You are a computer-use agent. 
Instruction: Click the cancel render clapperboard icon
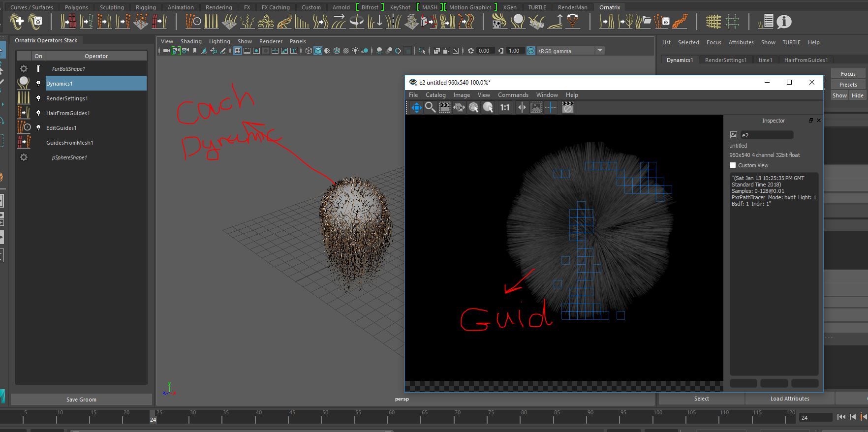tap(567, 107)
